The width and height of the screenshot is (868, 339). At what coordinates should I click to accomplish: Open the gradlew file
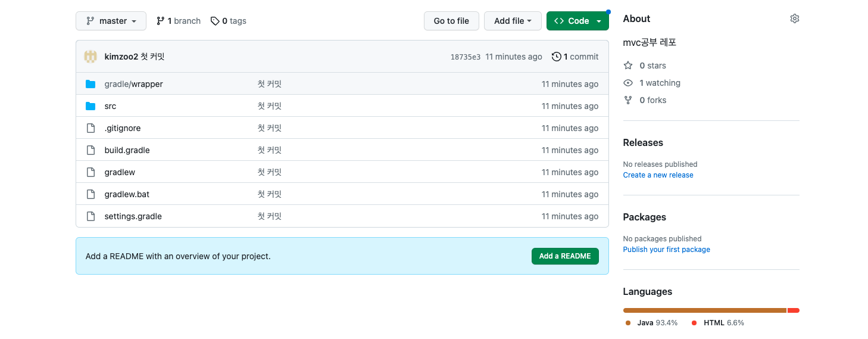(x=120, y=172)
